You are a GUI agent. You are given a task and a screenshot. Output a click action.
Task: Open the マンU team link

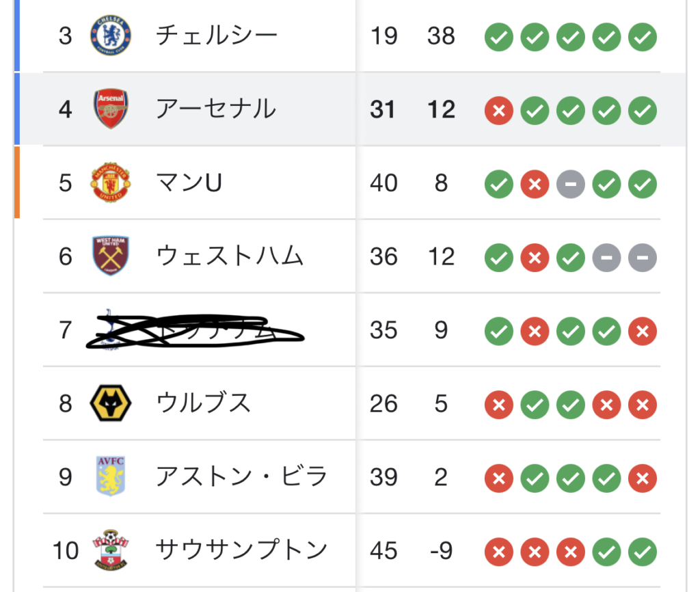pos(189,183)
